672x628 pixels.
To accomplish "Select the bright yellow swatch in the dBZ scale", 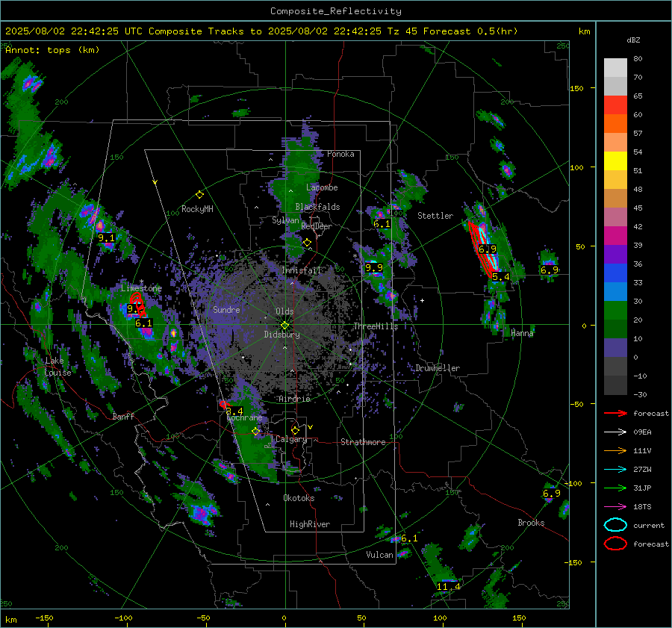I will [x=615, y=161].
